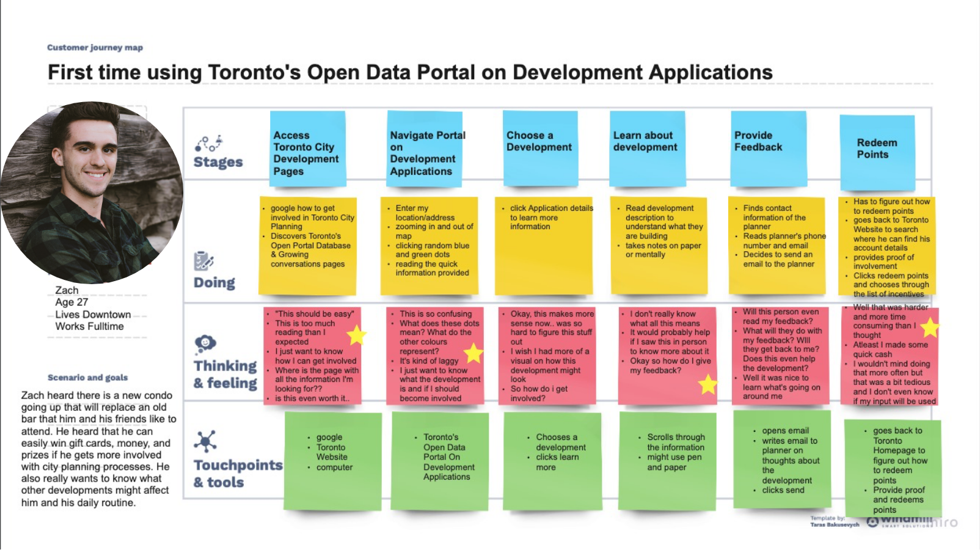Select yellow note 'click Application details'
Viewport: 980px width, 550px height.
(x=544, y=246)
